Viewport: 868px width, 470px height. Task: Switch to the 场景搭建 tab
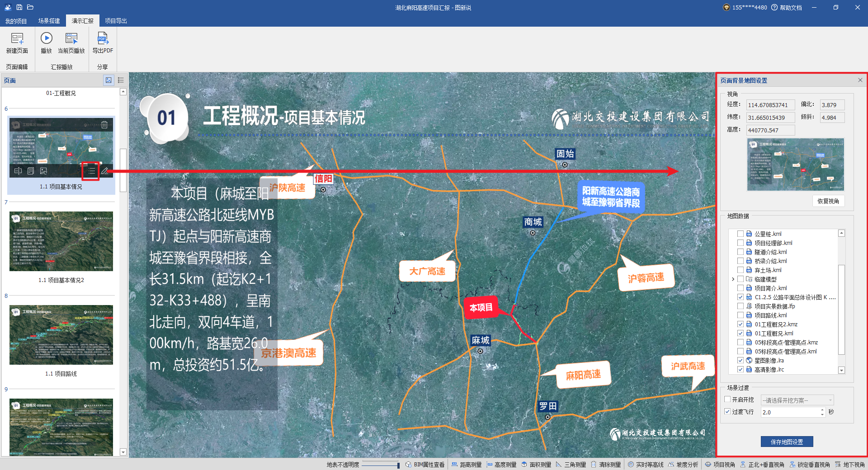(49, 21)
